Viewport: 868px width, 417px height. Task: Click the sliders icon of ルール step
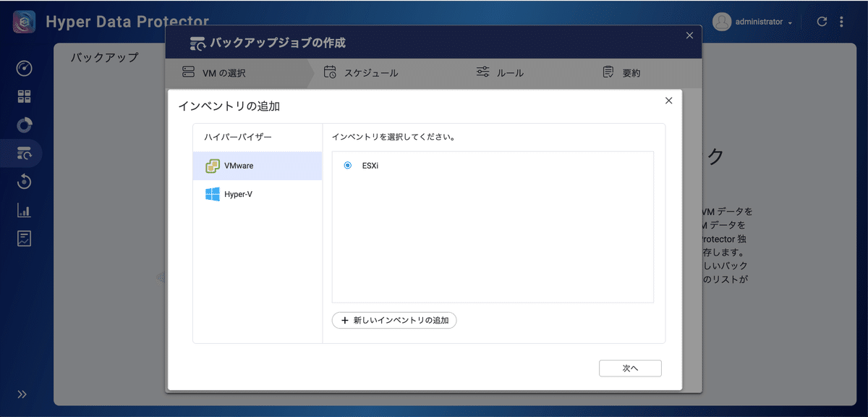(482, 72)
